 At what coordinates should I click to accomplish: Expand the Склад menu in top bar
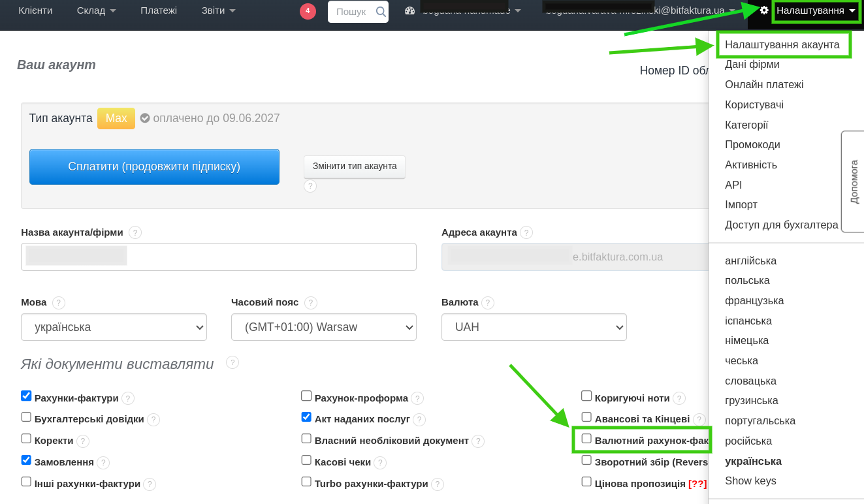pyautogui.click(x=97, y=10)
